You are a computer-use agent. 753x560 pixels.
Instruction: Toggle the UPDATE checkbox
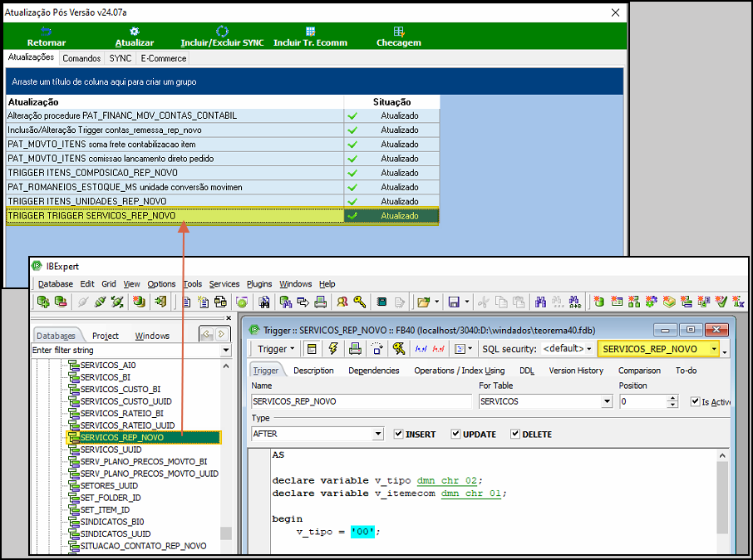coord(455,434)
